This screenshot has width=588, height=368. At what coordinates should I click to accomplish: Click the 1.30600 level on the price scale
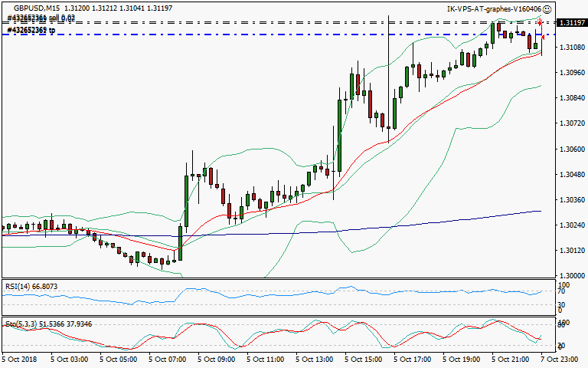point(569,149)
